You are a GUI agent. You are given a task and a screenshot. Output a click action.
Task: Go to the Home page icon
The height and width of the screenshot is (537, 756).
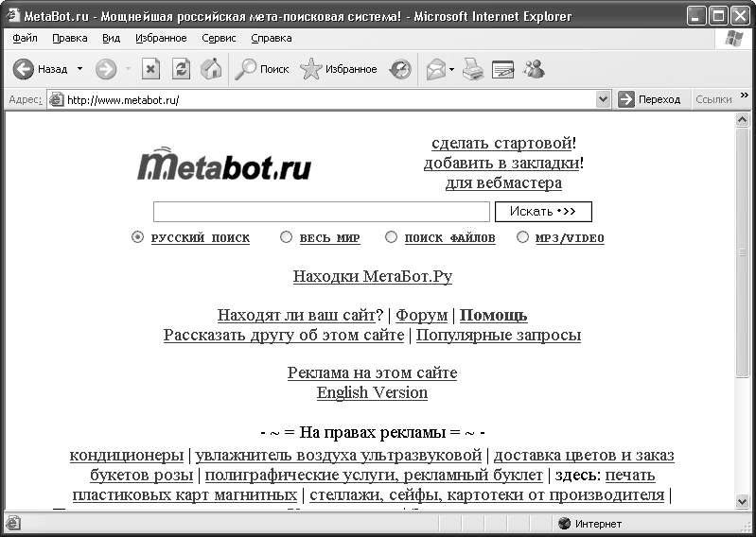click(211, 69)
